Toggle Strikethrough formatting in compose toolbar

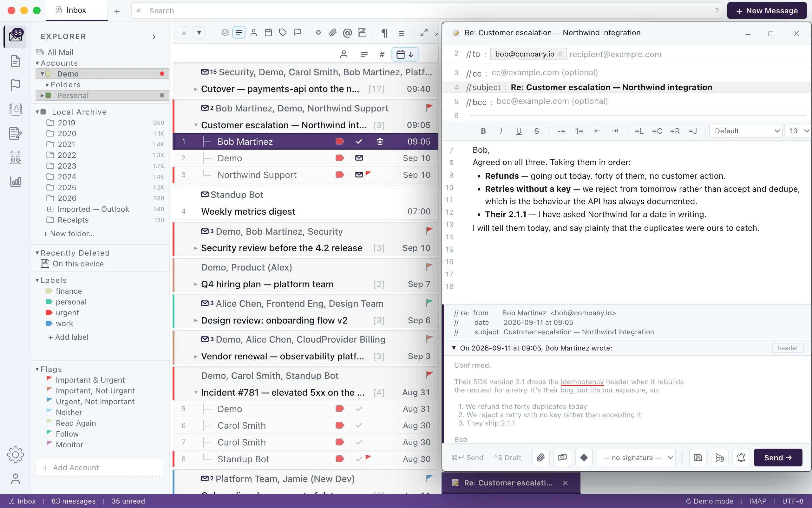pyautogui.click(x=537, y=131)
